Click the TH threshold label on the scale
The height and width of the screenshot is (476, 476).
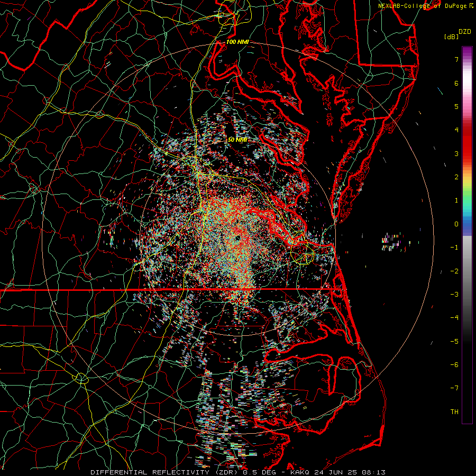tap(454, 412)
